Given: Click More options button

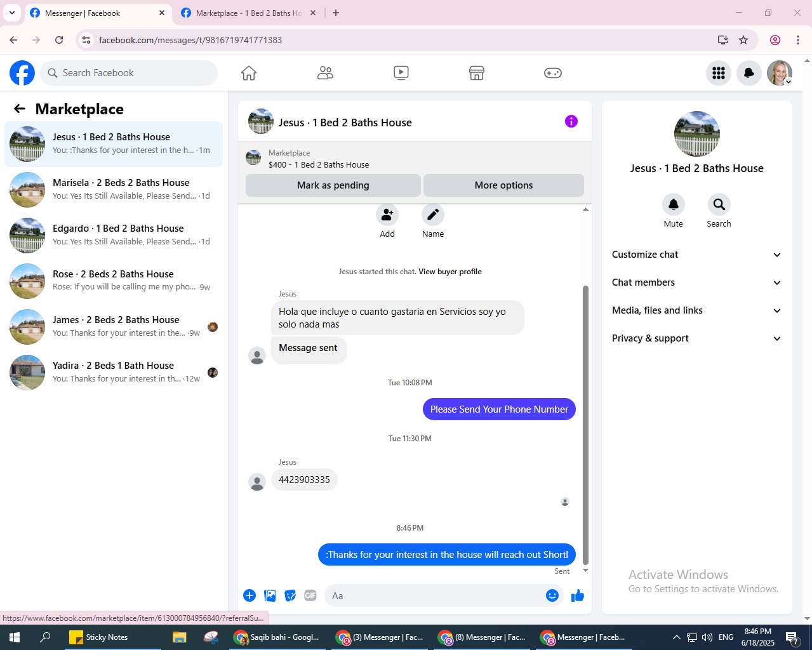Looking at the screenshot, I should point(503,185).
